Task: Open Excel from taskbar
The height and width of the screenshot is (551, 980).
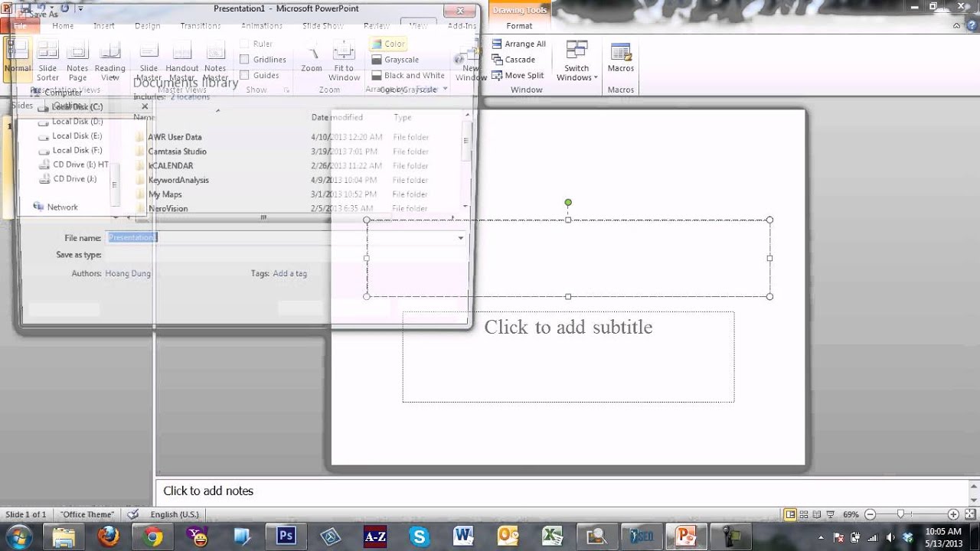Action: tap(552, 536)
